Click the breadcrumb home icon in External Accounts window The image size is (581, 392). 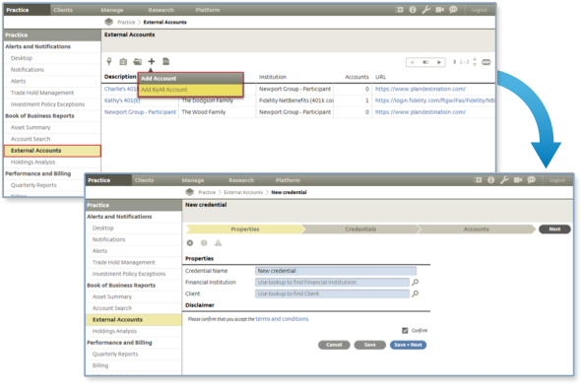[108, 22]
